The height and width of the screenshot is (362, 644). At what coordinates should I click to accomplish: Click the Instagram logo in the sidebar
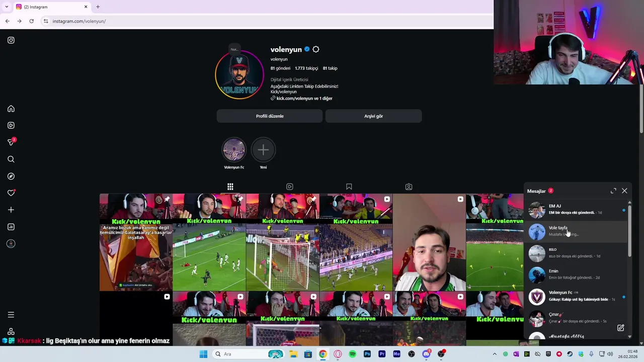click(11, 40)
